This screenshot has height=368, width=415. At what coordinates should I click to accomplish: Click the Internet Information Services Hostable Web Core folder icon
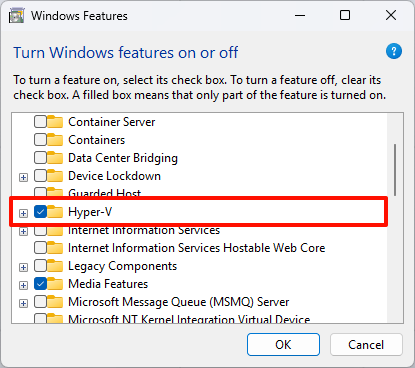coord(55,248)
